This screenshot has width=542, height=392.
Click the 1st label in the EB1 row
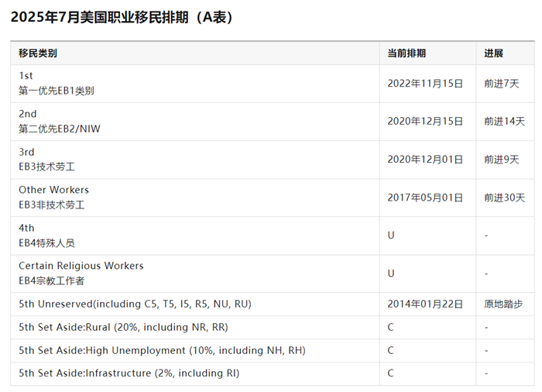click(x=26, y=76)
